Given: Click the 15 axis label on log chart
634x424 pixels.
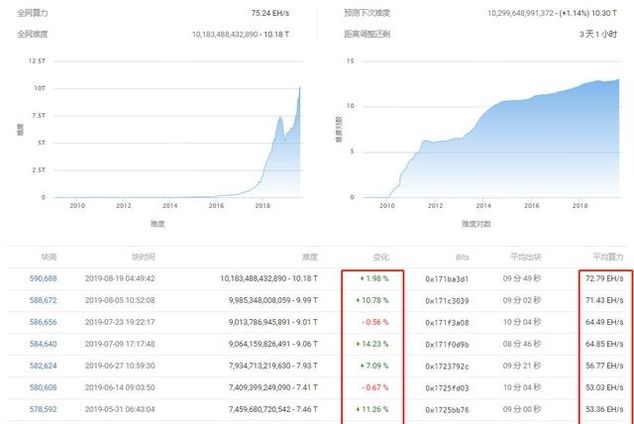Looking at the screenshot, I should [350, 61].
